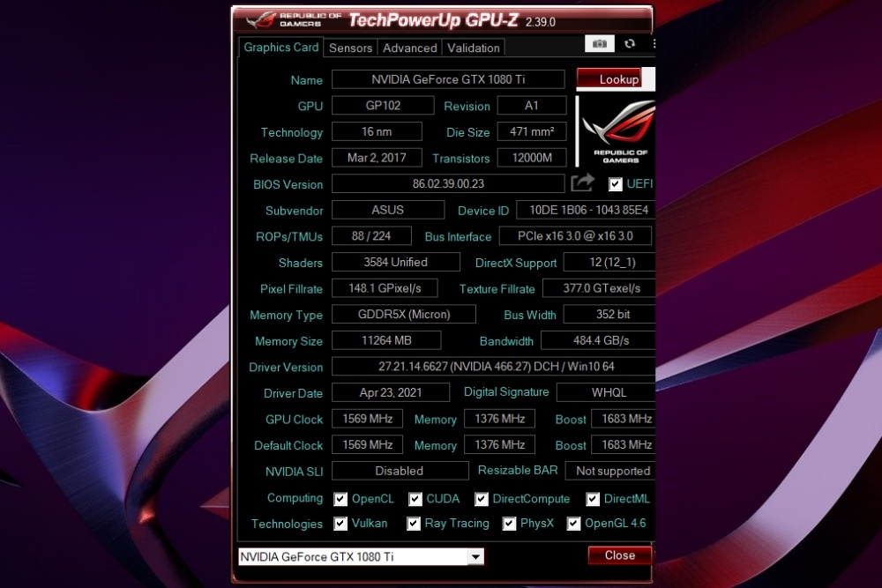Click the Pixel Fillrate value 148.1 GPixel/s
The image size is (882, 588).
[385, 287]
